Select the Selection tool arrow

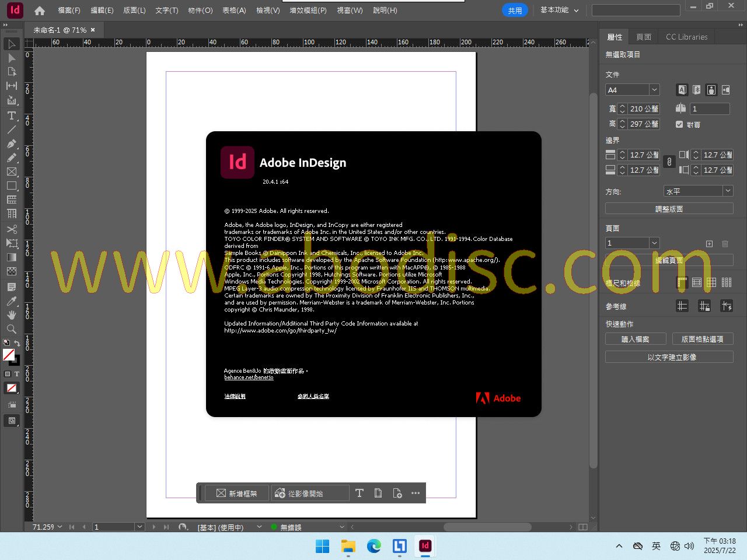(12, 44)
